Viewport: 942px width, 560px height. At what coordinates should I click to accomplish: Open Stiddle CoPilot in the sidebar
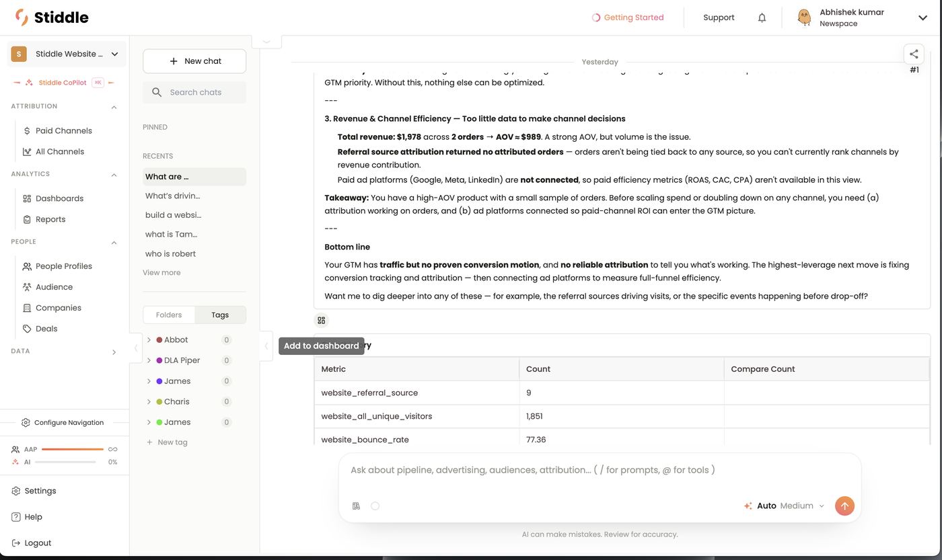pyautogui.click(x=62, y=83)
